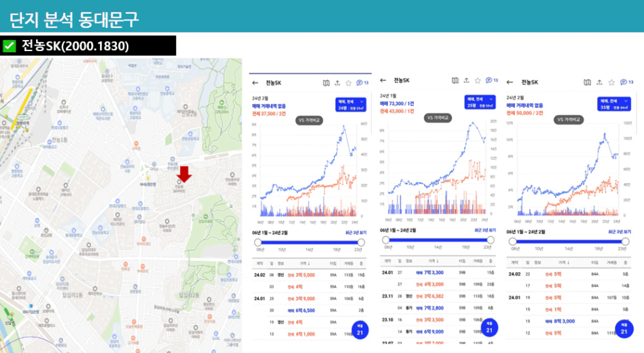Open comments bubble in the 33평 panel
644x353 pixels.
[x=627, y=82]
